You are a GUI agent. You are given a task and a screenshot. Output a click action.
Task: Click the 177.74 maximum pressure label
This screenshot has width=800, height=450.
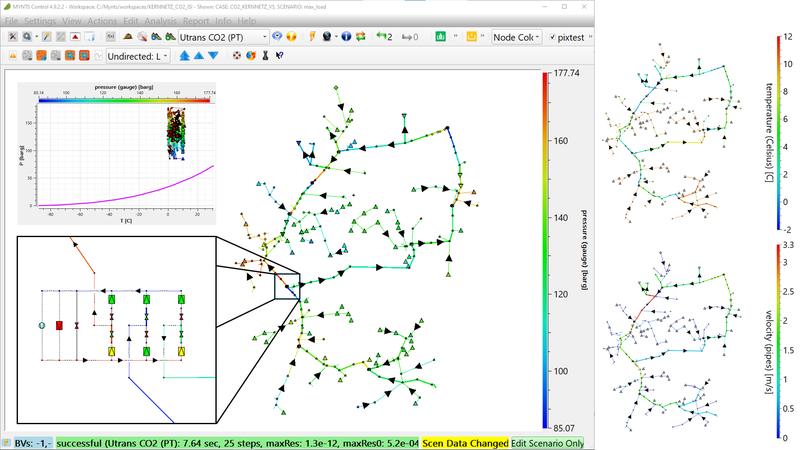[566, 73]
